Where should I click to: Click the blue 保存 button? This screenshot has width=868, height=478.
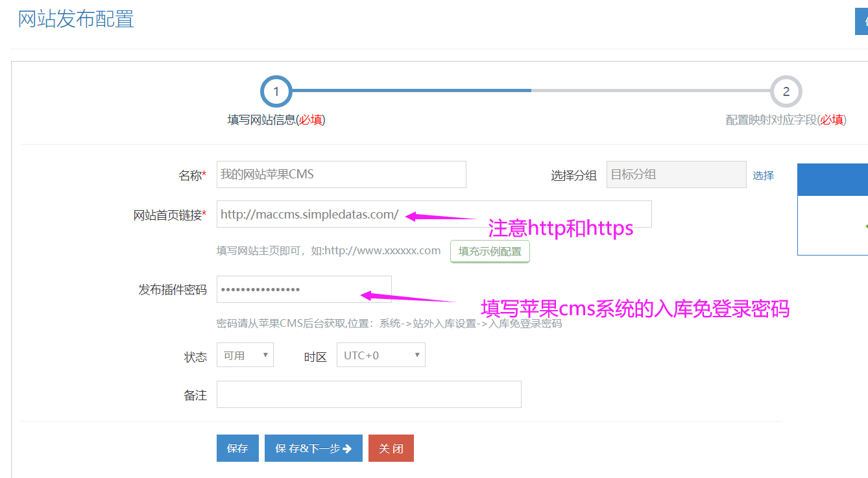pos(237,448)
